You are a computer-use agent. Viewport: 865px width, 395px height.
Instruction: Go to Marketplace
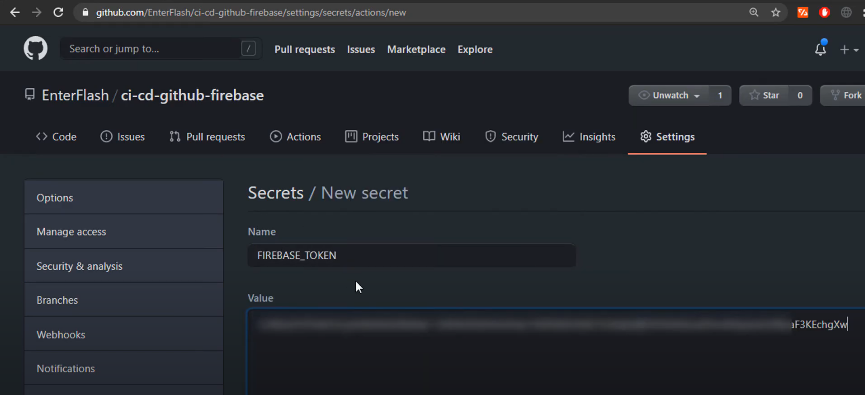click(416, 49)
